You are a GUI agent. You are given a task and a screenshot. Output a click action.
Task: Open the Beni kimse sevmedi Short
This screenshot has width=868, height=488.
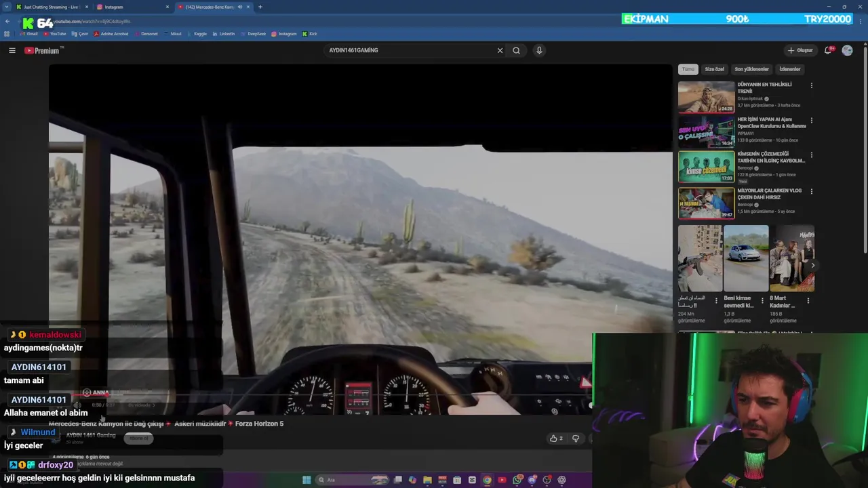(745, 258)
